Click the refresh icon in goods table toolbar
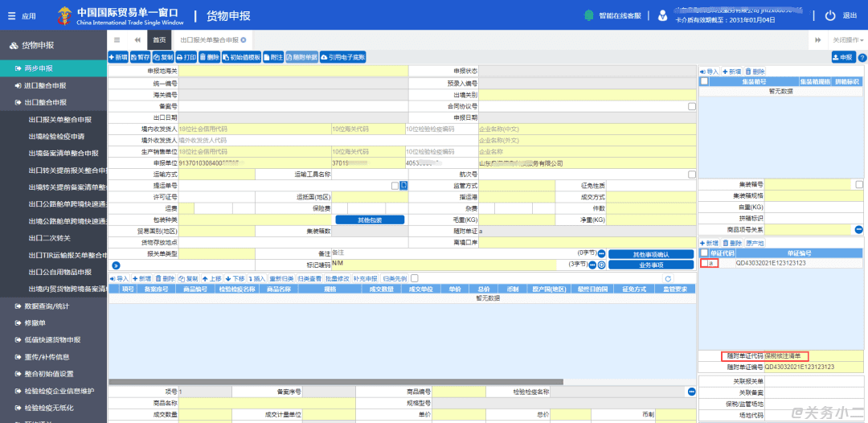This screenshot has width=868, height=423. click(x=667, y=278)
